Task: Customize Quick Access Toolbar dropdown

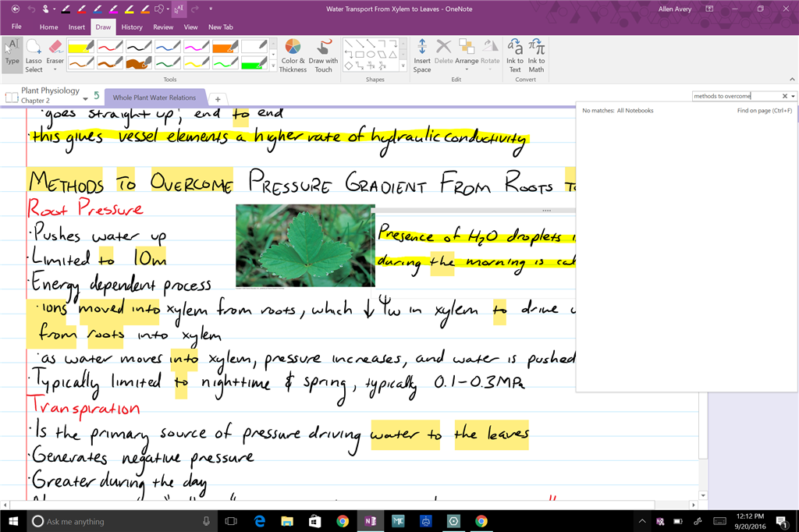Action: (x=211, y=9)
